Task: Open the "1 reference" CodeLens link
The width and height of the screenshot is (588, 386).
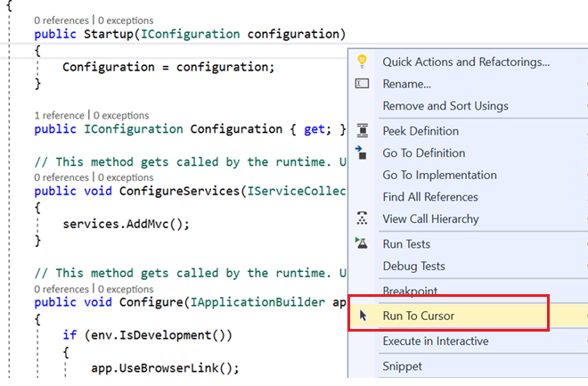Action: coord(61,115)
